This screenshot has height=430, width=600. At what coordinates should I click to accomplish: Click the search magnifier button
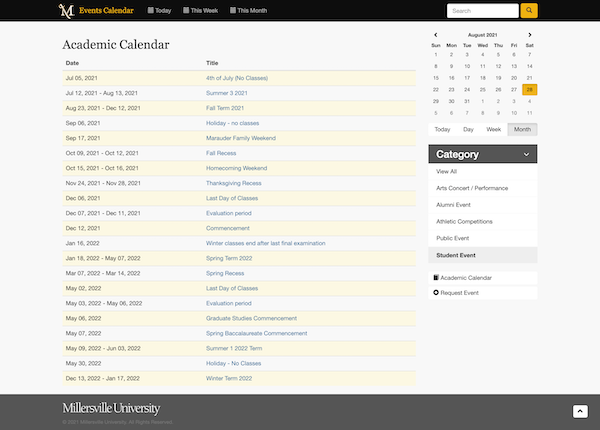[529, 11]
